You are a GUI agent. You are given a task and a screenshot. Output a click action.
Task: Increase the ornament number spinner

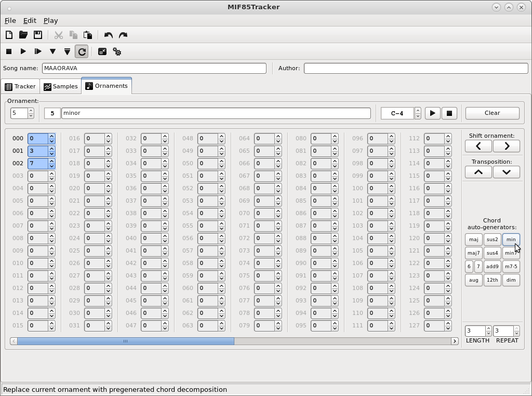(x=31, y=110)
